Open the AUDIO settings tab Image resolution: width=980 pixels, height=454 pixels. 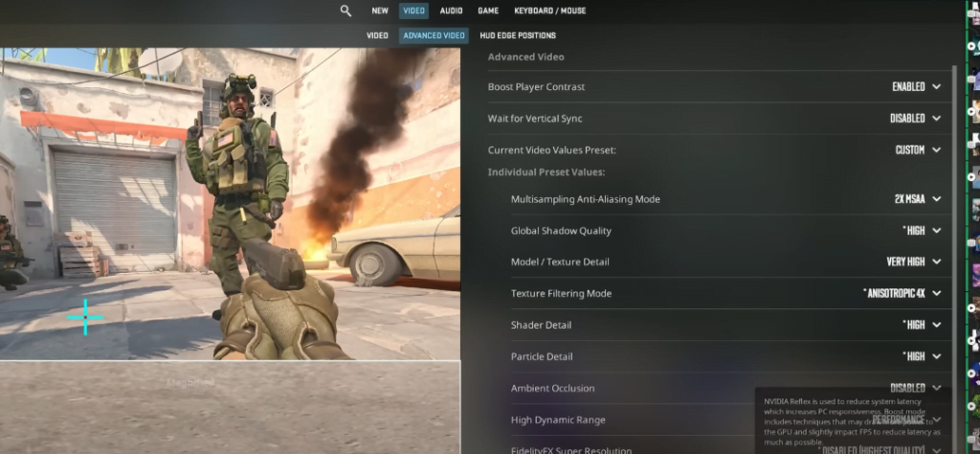452,11
